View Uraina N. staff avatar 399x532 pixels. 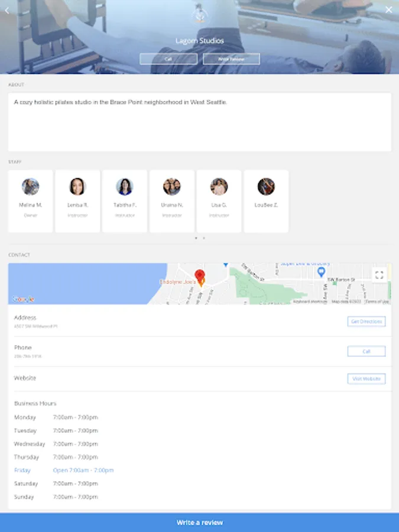click(171, 187)
